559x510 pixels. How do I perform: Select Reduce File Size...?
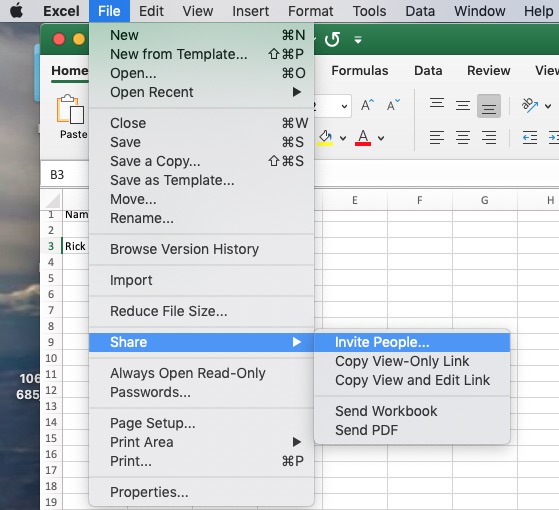(201, 311)
